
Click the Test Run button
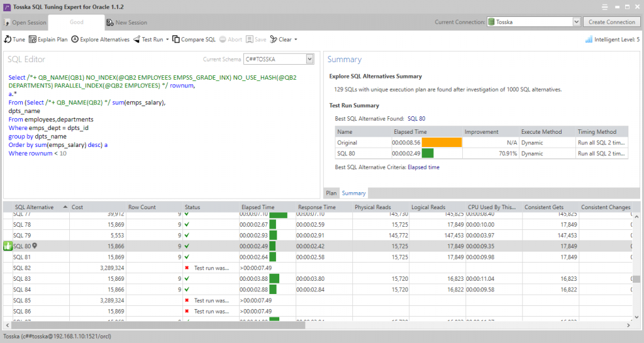point(148,40)
